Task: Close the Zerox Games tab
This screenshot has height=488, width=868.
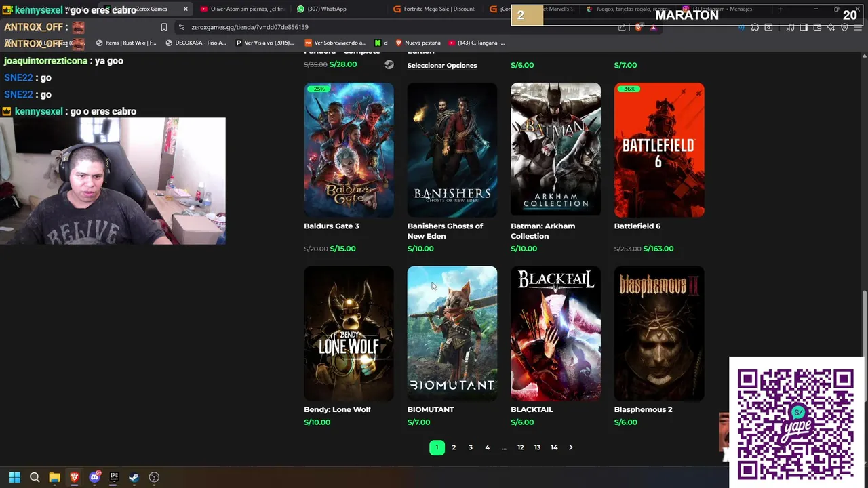Action: point(185,9)
